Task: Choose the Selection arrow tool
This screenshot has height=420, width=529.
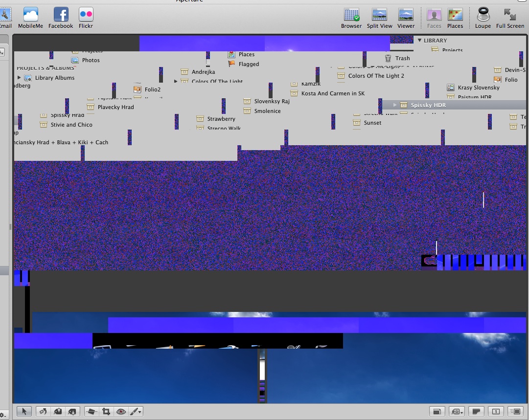Action: click(x=24, y=411)
